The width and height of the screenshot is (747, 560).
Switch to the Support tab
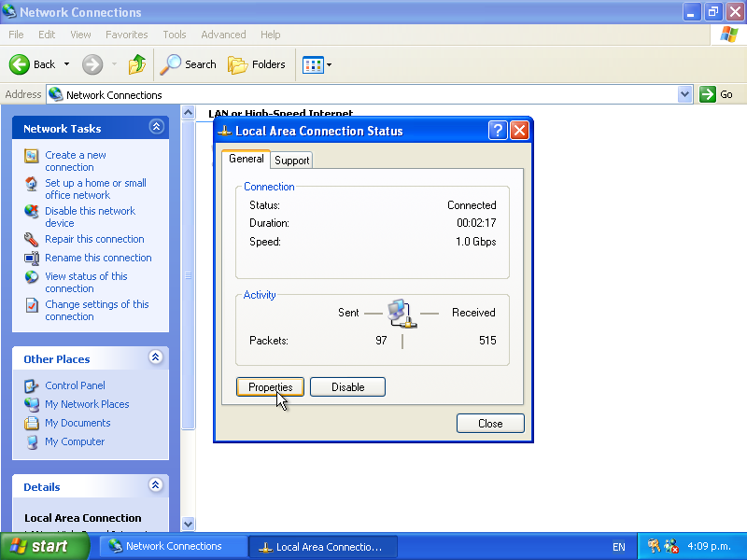coord(292,161)
